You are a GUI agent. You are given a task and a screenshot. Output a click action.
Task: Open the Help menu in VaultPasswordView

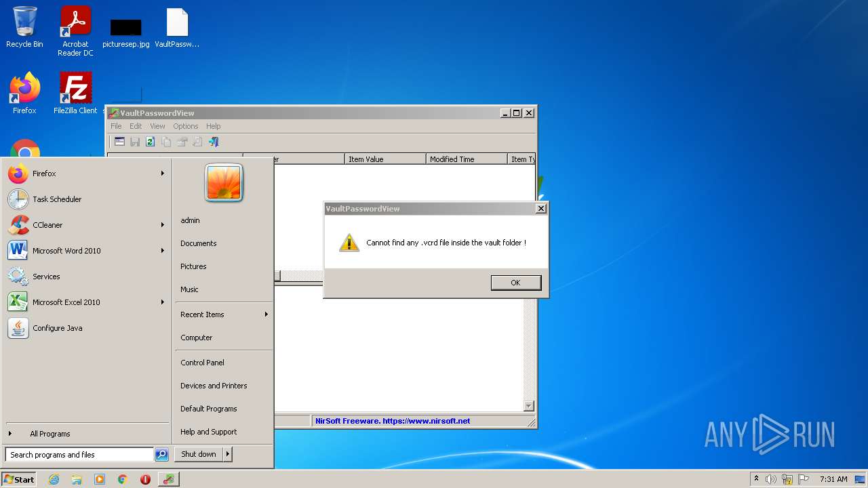(214, 126)
